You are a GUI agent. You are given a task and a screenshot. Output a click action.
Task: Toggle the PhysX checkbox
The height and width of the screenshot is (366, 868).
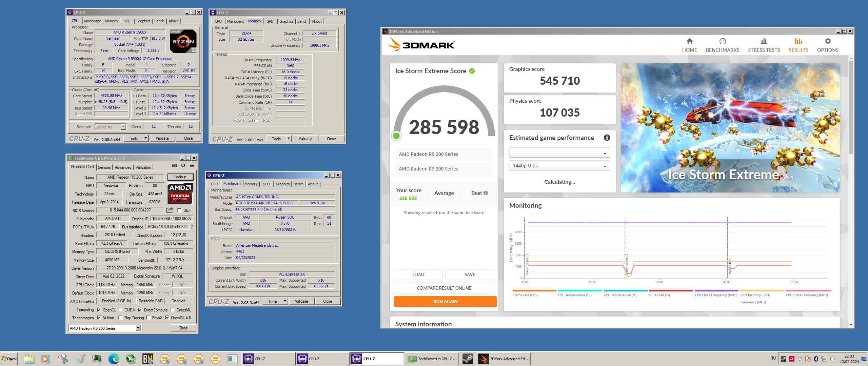coord(148,318)
